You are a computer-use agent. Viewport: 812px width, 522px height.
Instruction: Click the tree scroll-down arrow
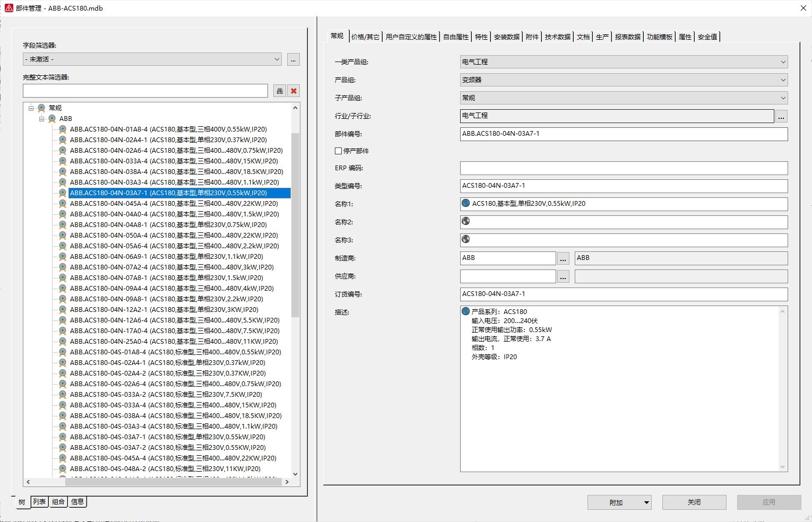[295, 474]
